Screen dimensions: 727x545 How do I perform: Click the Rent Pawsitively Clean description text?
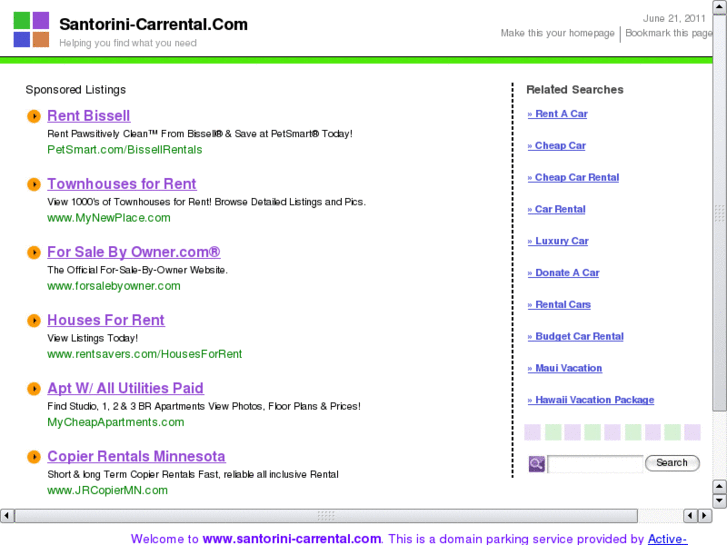pyautogui.click(x=200, y=134)
